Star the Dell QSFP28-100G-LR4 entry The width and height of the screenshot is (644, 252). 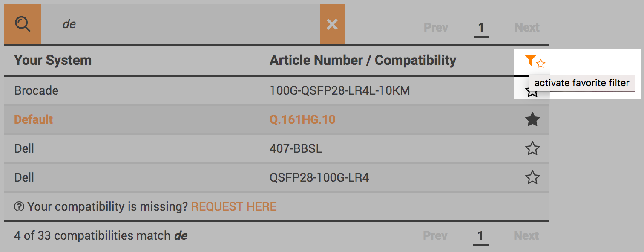click(532, 177)
